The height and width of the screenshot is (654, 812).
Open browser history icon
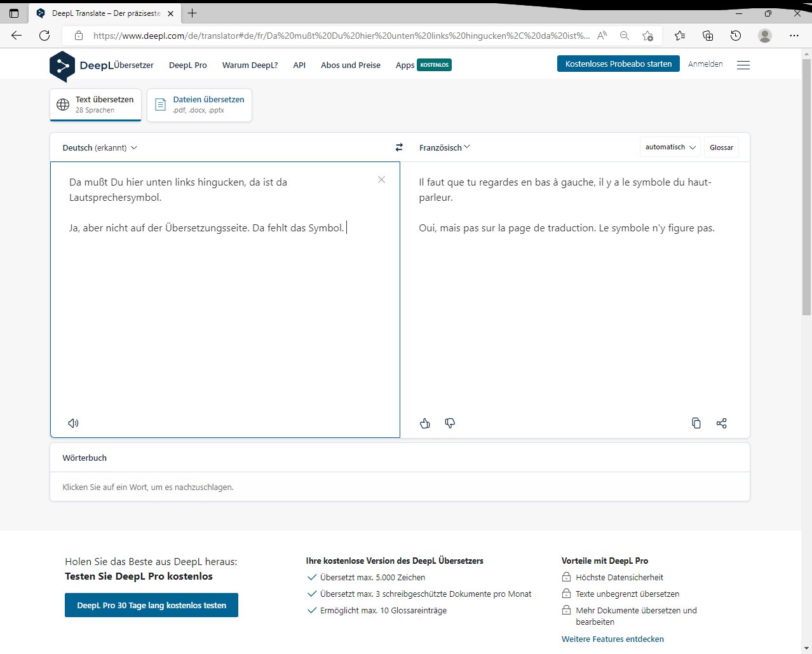tap(736, 36)
